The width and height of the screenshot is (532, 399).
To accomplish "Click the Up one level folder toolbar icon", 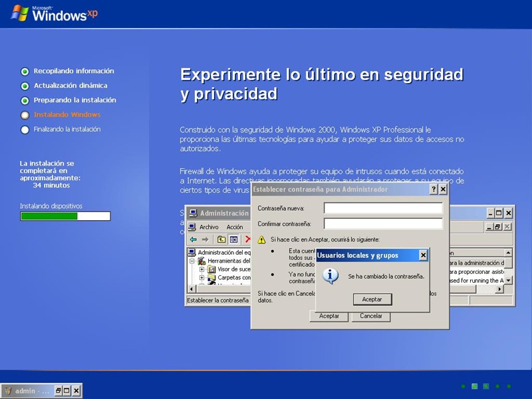I will click(221, 239).
